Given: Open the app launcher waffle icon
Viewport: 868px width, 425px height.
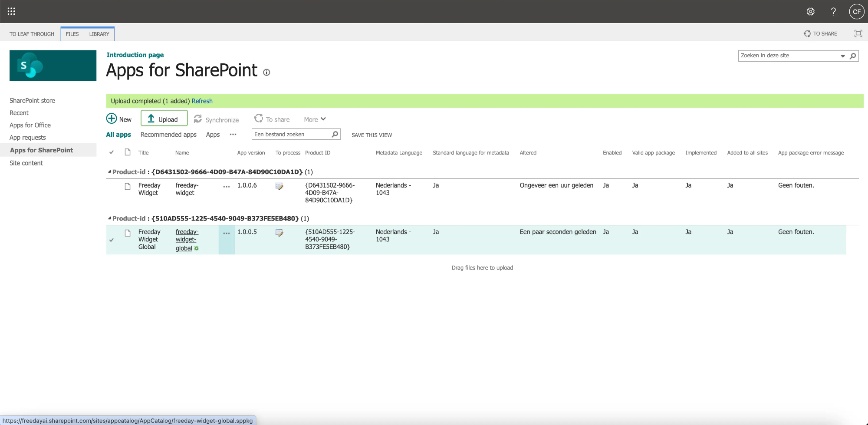Looking at the screenshot, I should (x=11, y=11).
